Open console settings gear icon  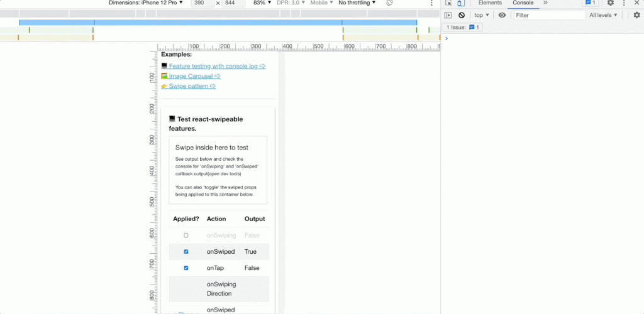coord(636,15)
